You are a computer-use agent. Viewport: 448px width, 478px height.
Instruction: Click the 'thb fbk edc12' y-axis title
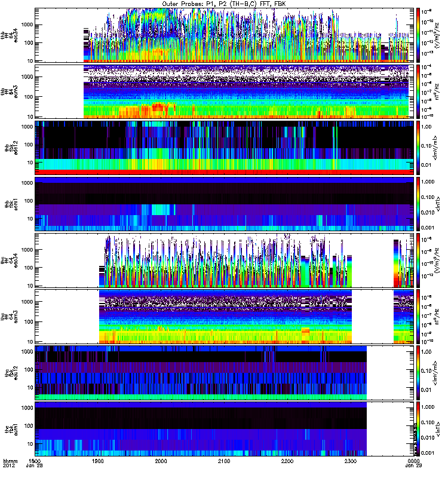pyautogui.click(x=11, y=148)
